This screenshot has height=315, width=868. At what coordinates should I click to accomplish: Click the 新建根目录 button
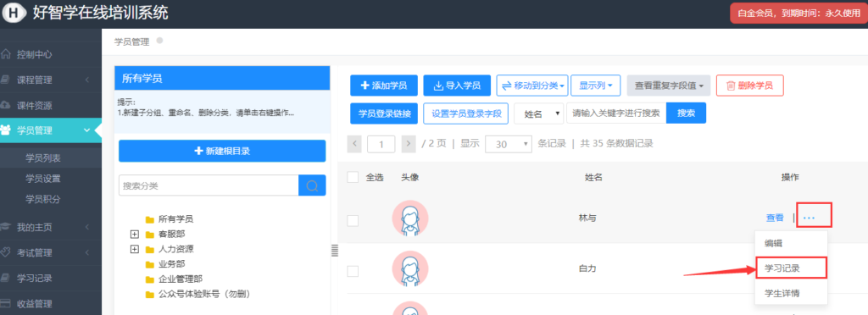tap(222, 151)
